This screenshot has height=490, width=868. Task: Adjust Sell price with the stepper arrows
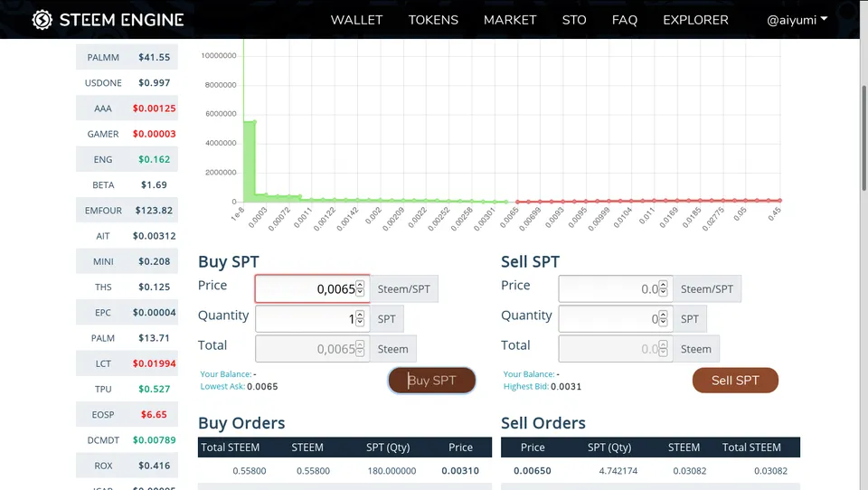coord(663,288)
